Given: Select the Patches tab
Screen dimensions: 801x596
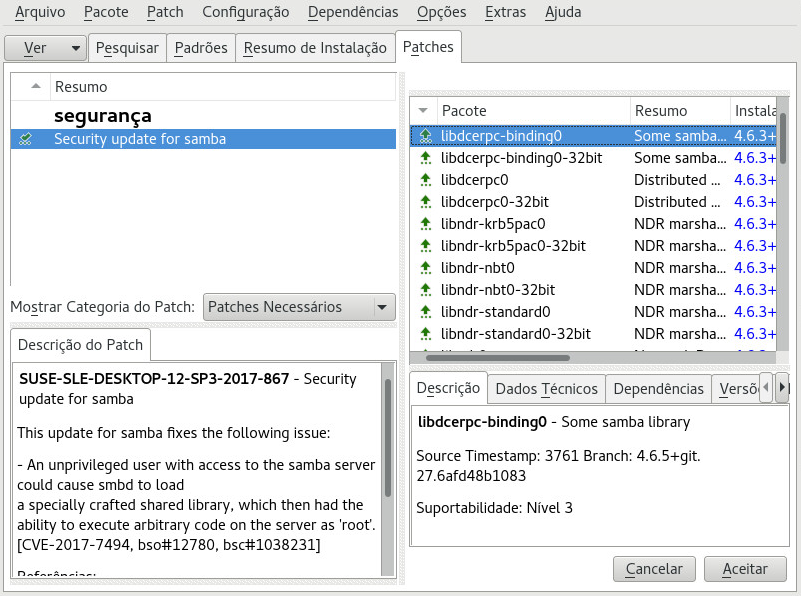Looking at the screenshot, I should [428, 47].
